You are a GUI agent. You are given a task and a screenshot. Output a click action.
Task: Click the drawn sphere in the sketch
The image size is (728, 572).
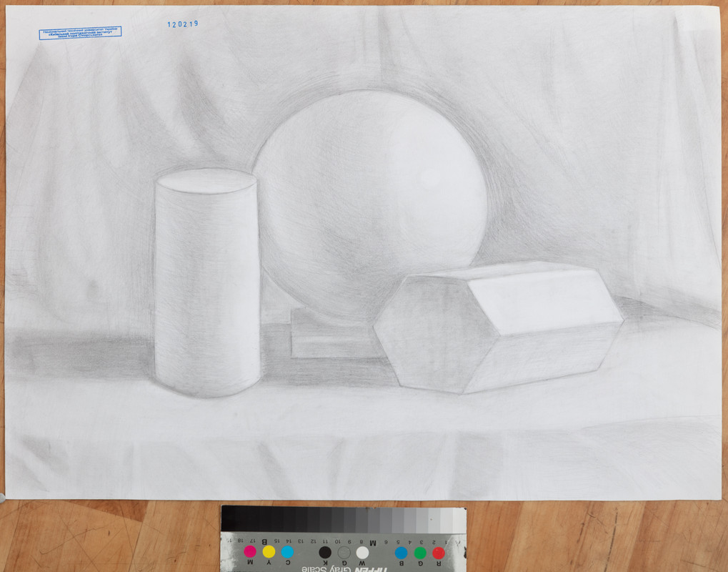(x=370, y=206)
